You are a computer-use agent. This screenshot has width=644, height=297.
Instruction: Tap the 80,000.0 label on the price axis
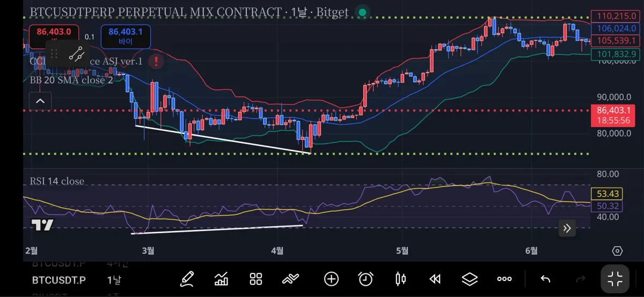[614, 133]
